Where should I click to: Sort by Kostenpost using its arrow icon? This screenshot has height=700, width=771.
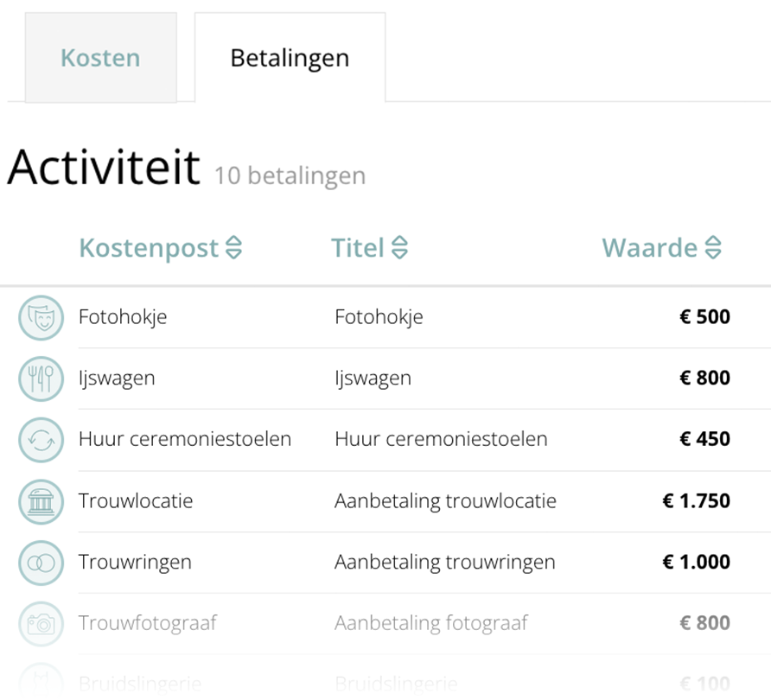click(x=233, y=249)
